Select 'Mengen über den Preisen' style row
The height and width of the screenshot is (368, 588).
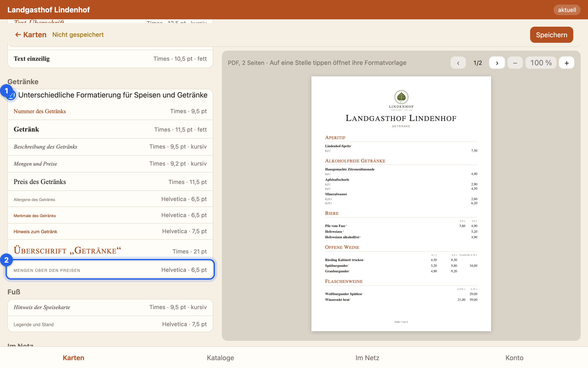[110, 270]
